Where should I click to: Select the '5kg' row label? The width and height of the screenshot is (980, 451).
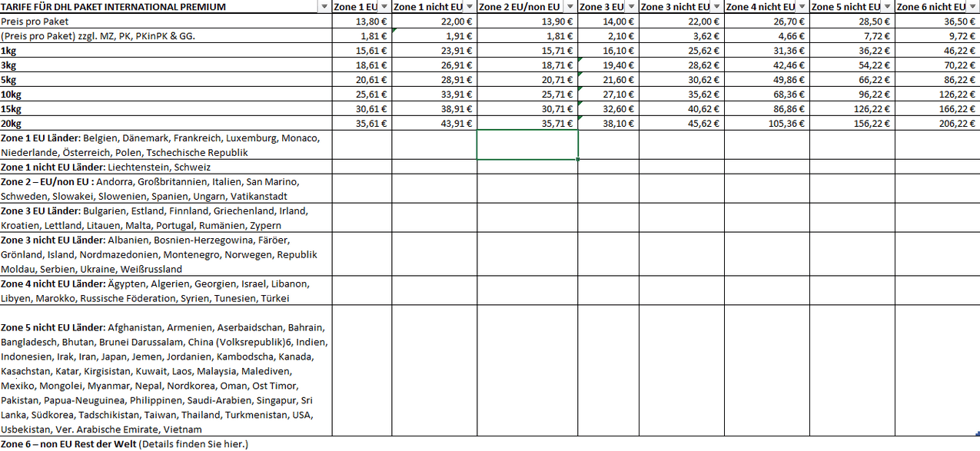coord(166,80)
